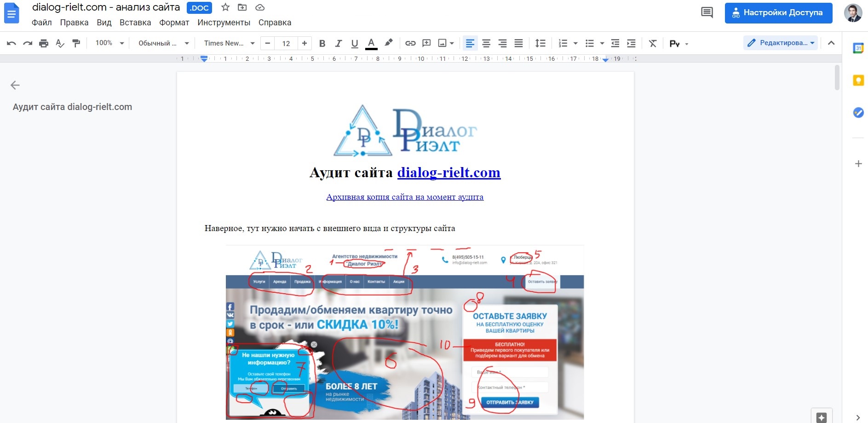Open the account profile avatar
The width and height of the screenshot is (868, 423).
(x=853, y=13)
